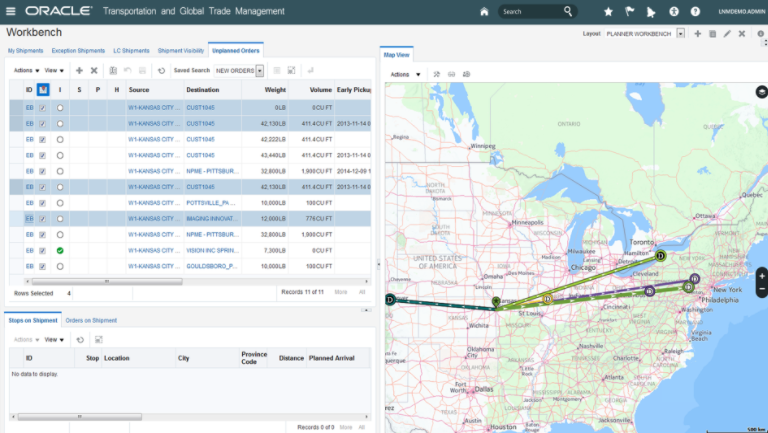Add new order in Unplanned Orders toolbar

point(79,71)
